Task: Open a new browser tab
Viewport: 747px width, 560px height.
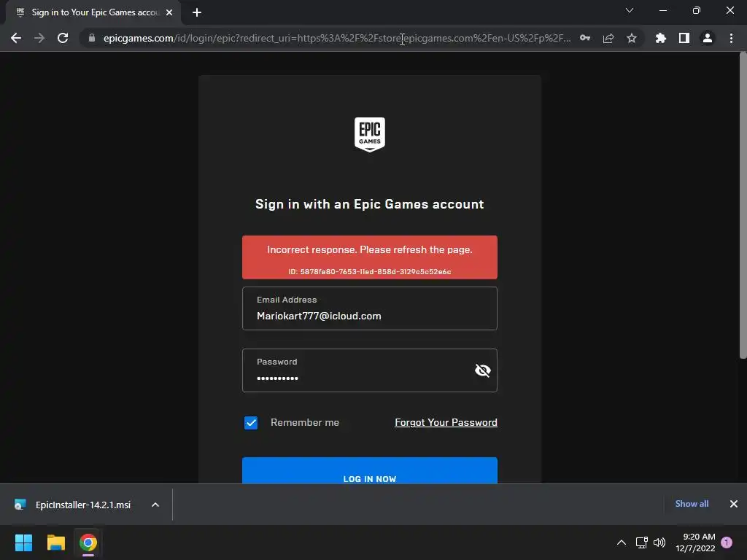Action: [197, 12]
